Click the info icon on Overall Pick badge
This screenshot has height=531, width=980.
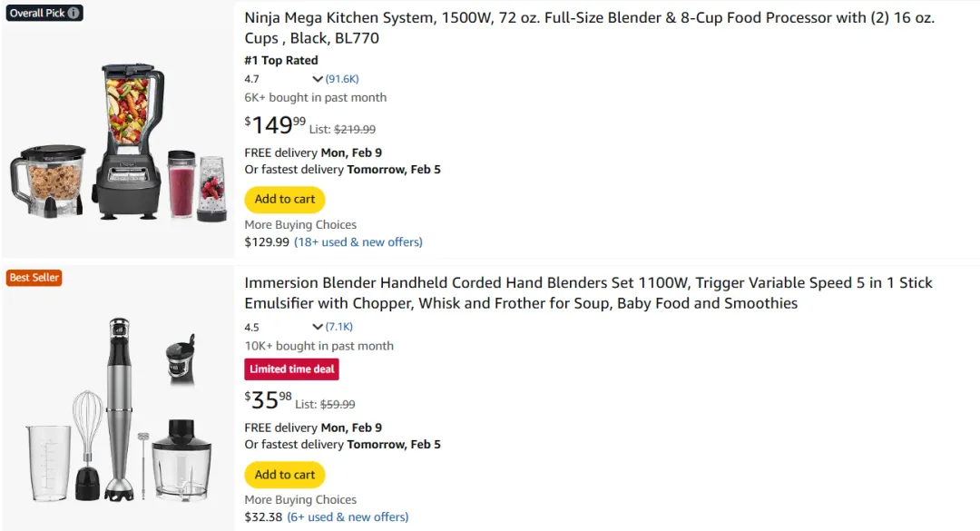point(74,14)
